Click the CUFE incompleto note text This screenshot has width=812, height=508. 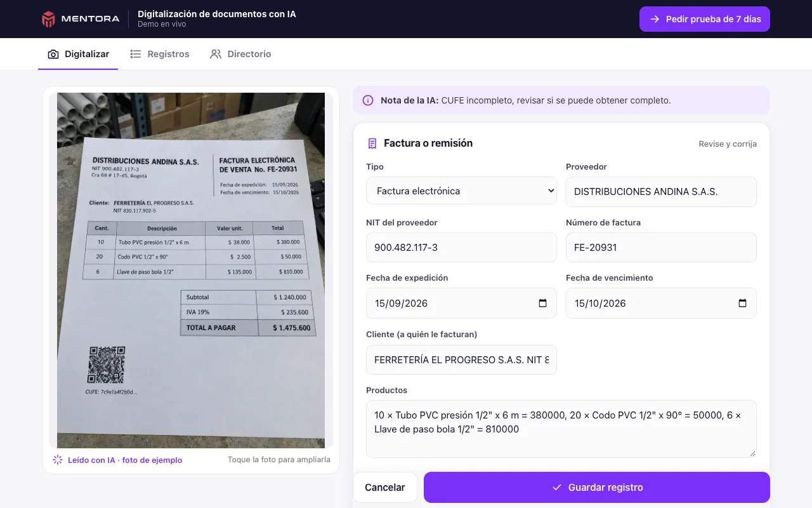556,100
